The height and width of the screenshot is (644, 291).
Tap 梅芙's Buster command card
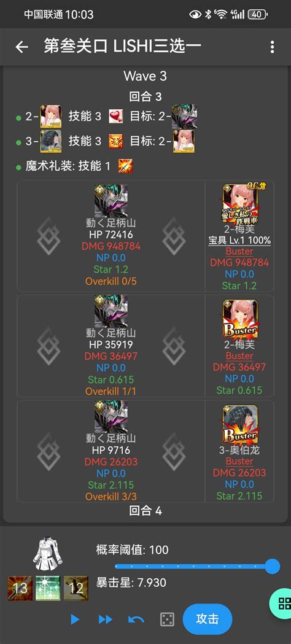click(239, 319)
